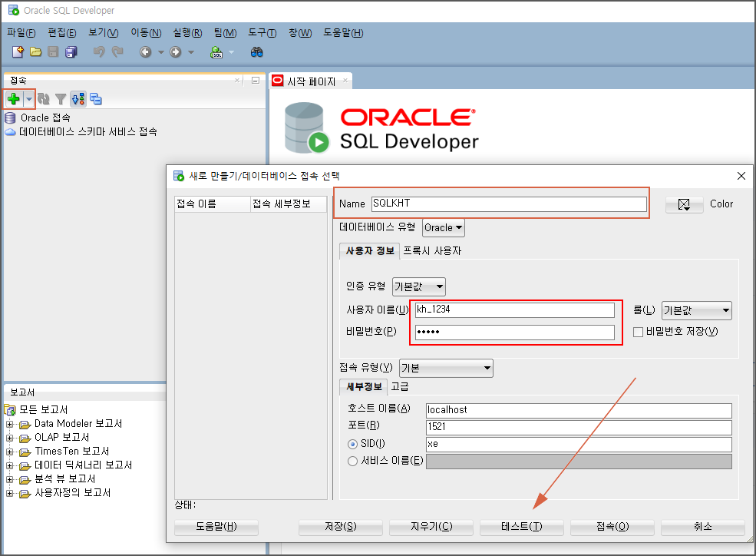
Task: Open the 이동 menu
Action: click(x=146, y=33)
